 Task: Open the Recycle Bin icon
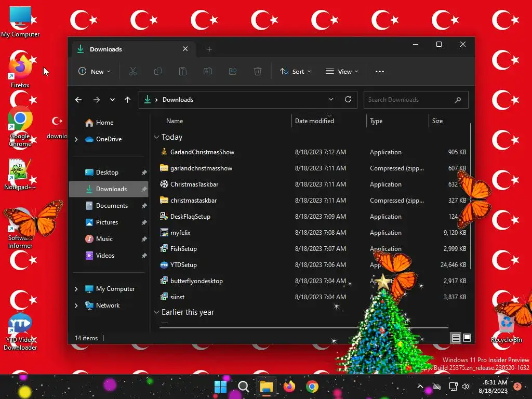[x=506, y=326]
